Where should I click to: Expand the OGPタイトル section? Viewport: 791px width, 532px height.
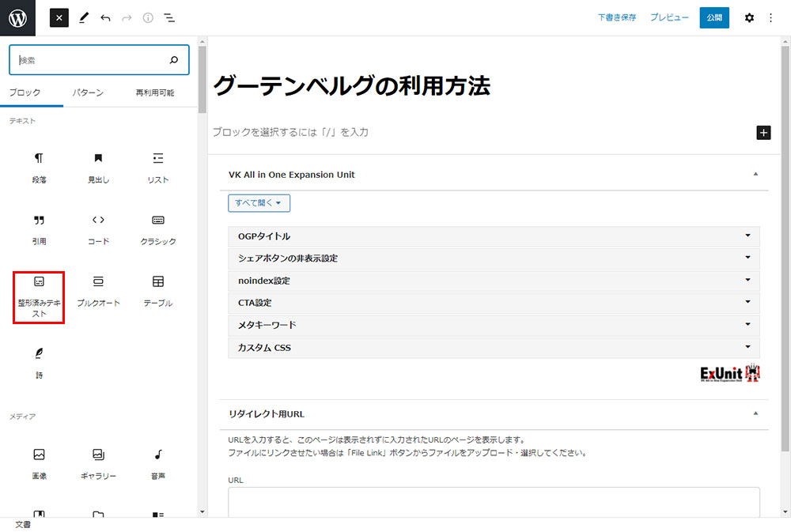coord(494,236)
